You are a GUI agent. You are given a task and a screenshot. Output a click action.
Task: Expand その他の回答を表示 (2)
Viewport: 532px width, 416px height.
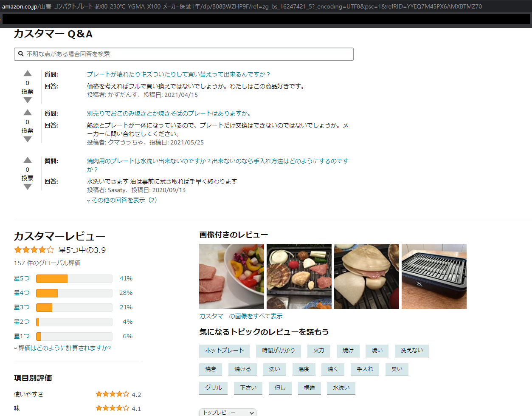click(122, 200)
